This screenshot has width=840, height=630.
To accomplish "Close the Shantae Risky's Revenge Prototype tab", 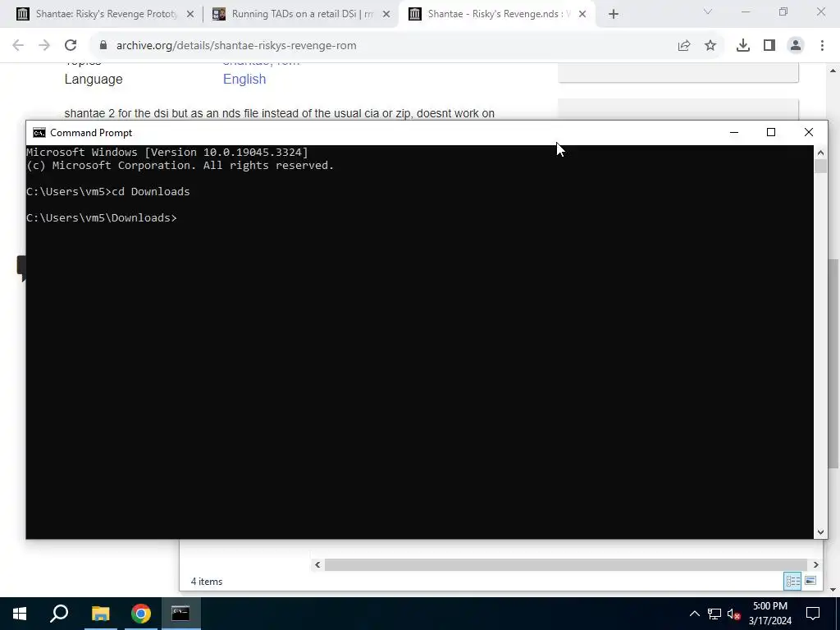I will pos(190,15).
